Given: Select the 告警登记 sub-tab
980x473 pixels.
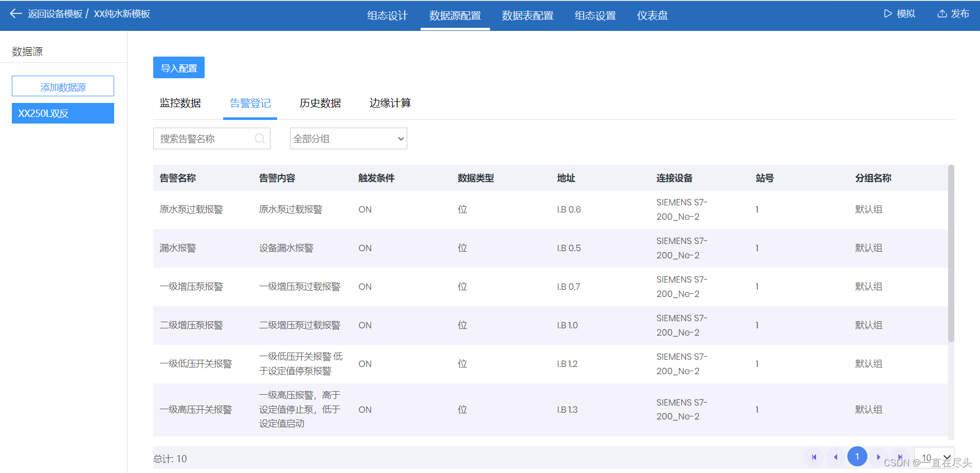Looking at the screenshot, I should [250, 103].
